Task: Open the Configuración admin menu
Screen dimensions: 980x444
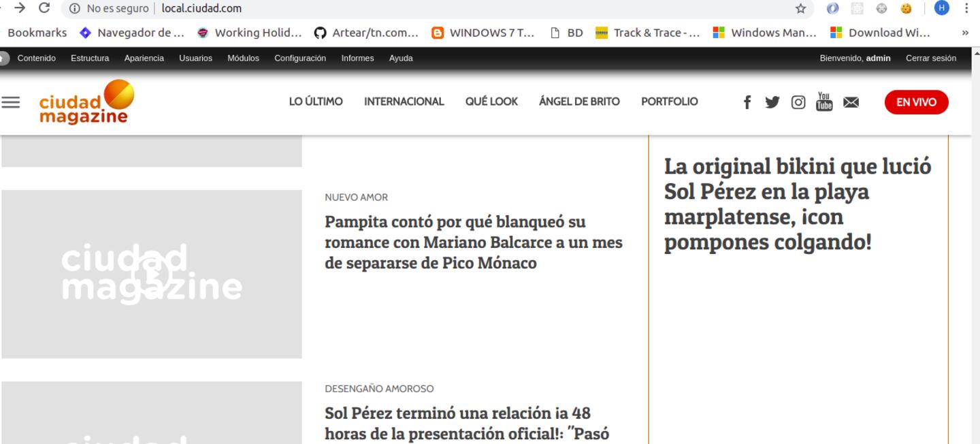Action: (300, 59)
